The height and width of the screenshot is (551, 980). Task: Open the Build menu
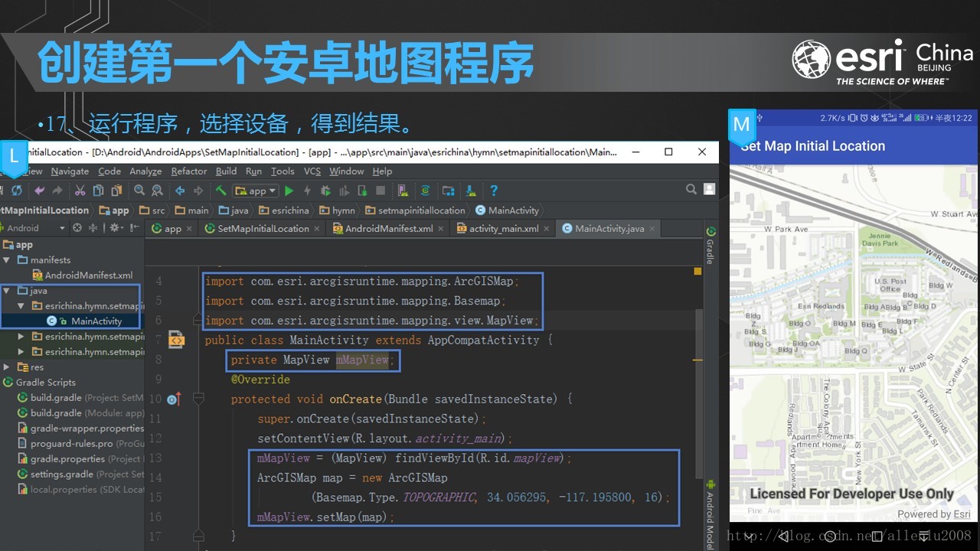(x=226, y=171)
